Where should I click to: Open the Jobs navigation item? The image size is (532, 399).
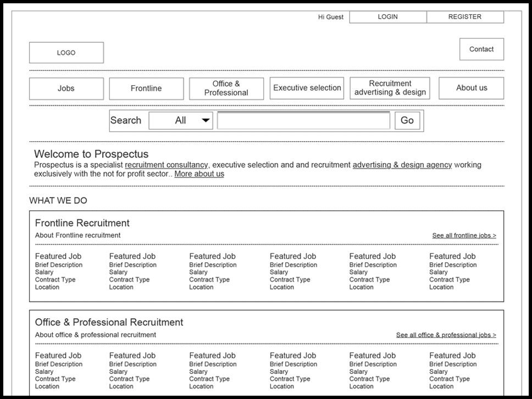[66, 88]
